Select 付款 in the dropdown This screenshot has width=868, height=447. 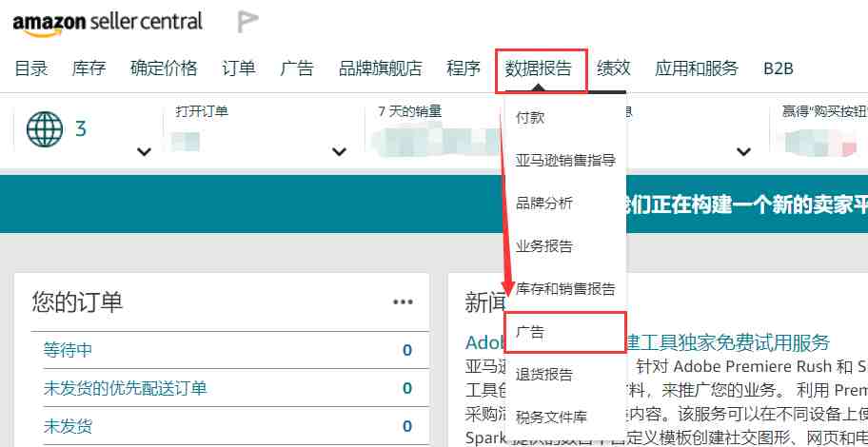(530, 117)
